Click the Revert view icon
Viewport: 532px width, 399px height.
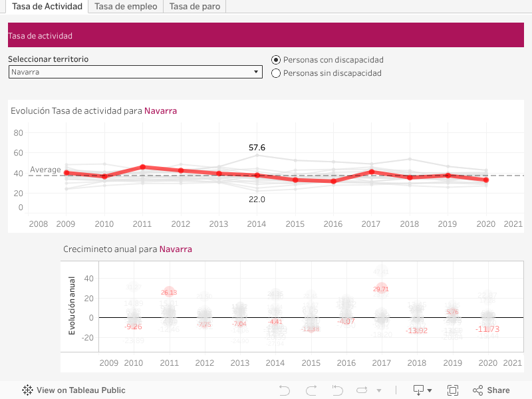point(337,390)
